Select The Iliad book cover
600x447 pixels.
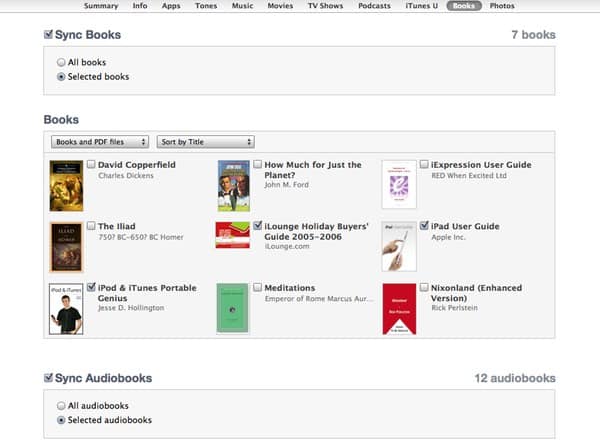pos(66,247)
